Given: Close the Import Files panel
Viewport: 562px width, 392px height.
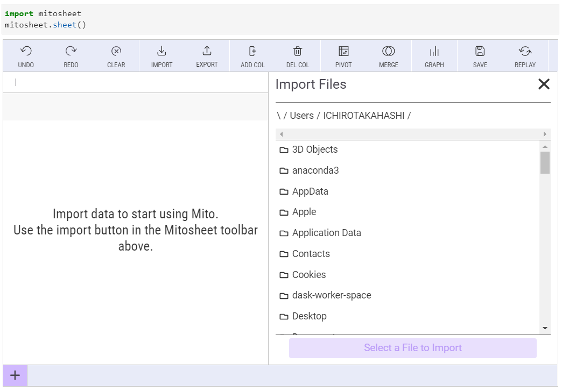Looking at the screenshot, I should coord(544,84).
